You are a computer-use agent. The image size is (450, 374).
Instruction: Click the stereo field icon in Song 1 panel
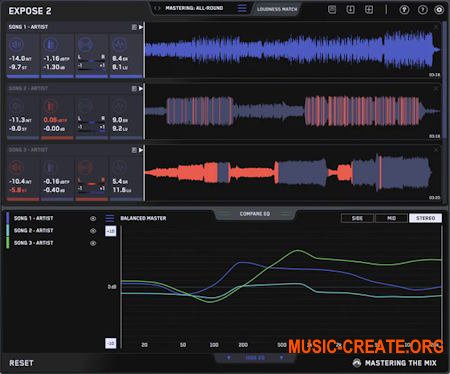(85, 44)
